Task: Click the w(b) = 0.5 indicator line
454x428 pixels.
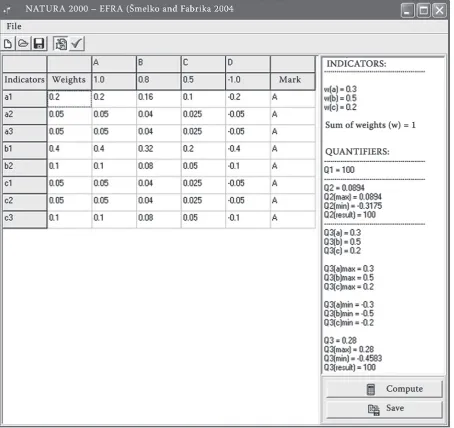Action: [x=340, y=98]
